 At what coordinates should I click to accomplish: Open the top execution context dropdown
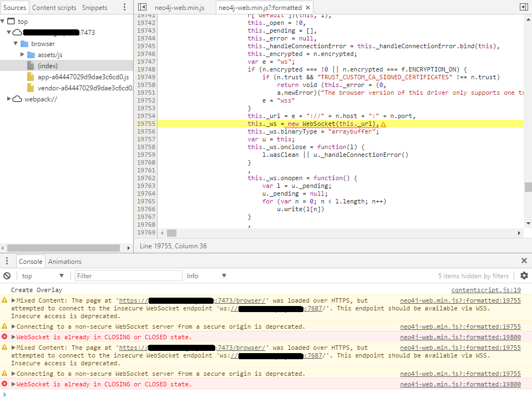point(43,276)
